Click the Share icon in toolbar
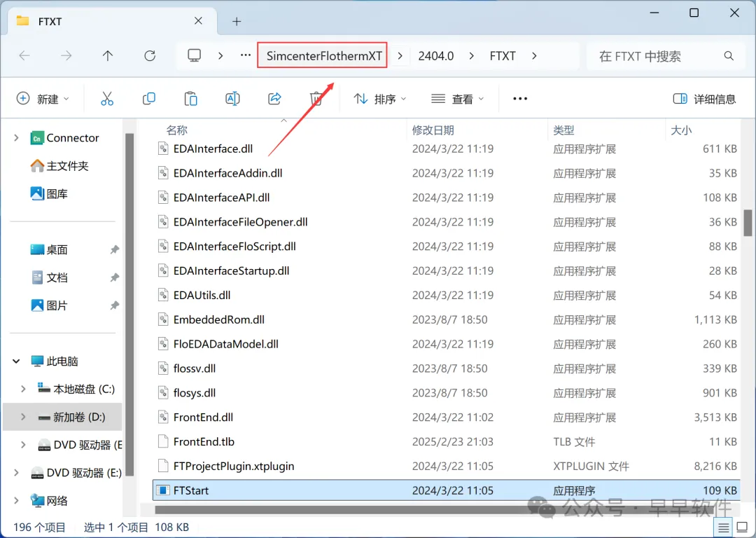 click(x=274, y=99)
